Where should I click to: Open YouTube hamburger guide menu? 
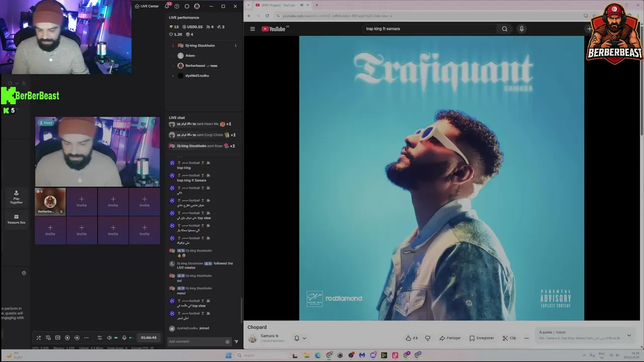coord(253,29)
